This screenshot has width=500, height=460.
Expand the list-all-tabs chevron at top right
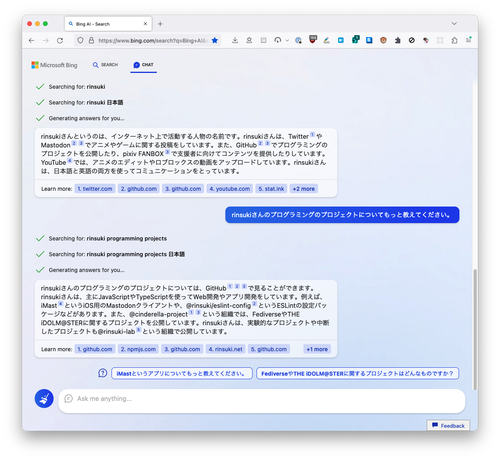[x=454, y=24]
